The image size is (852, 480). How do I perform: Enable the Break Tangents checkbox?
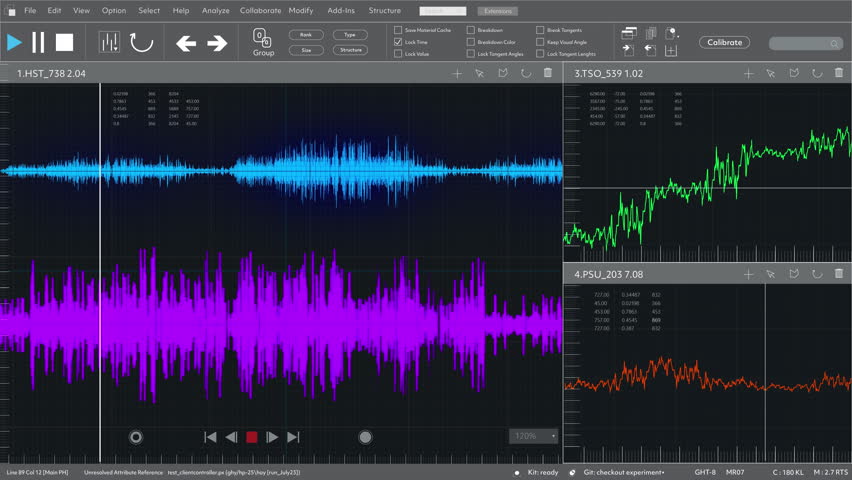[540, 30]
